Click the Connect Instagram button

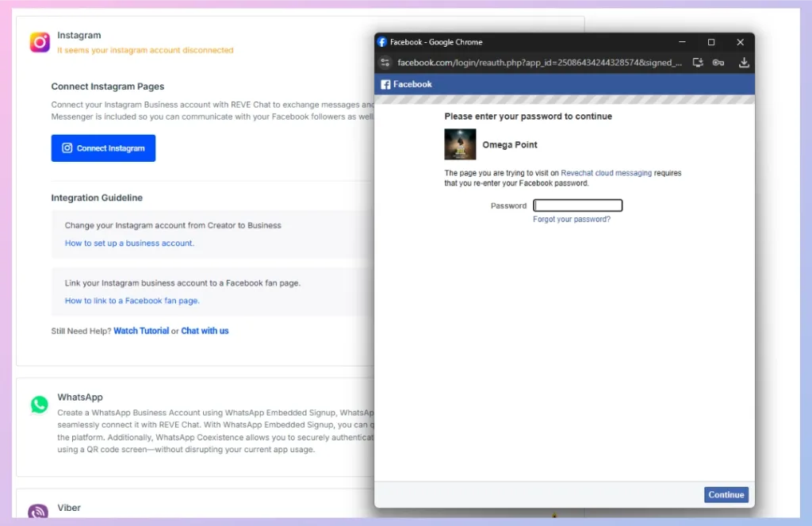103,148
